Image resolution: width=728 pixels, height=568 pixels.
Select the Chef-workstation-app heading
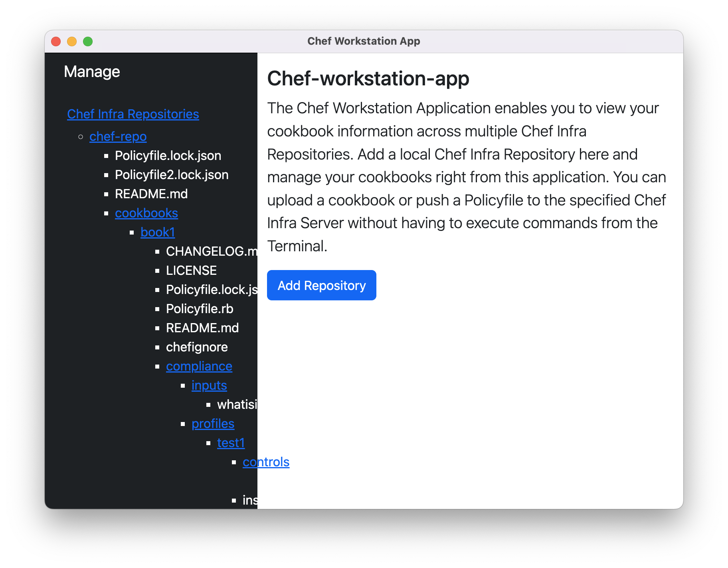point(368,78)
